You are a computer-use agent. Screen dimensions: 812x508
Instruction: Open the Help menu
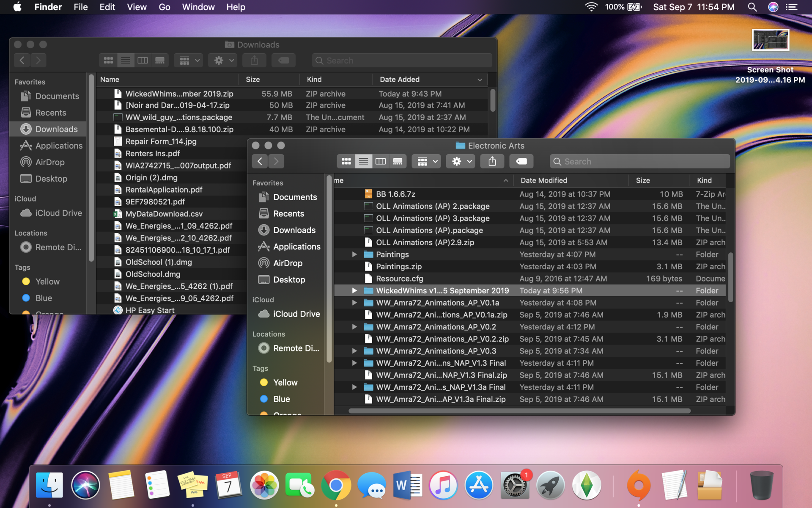[236, 7]
